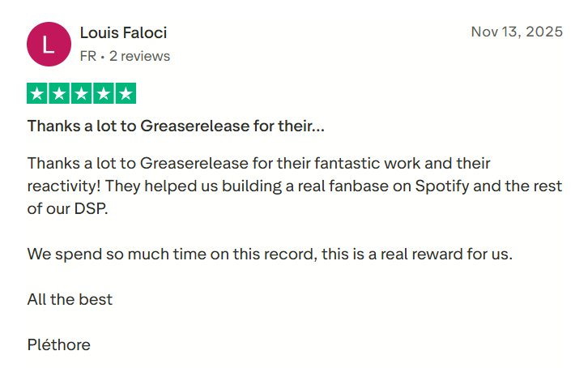Click the 'Pléthore' signature text
The image size is (588, 368).
[x=59, y=344]
